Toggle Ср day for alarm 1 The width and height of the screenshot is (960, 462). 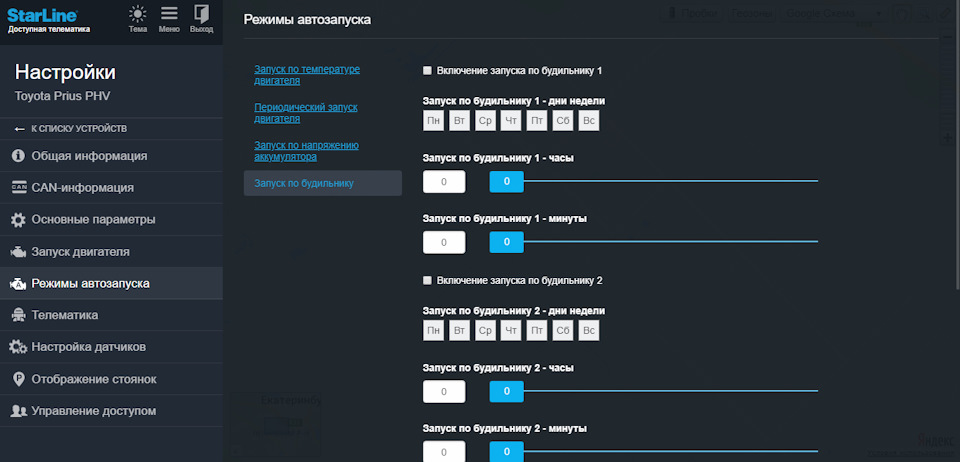(486, 121)
